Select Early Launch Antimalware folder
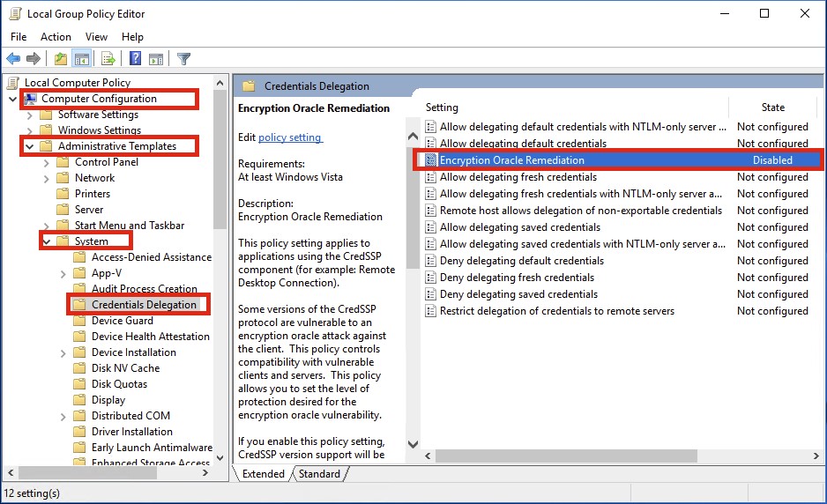This screenshot has height=504, width=827. [x=152, y=447]
